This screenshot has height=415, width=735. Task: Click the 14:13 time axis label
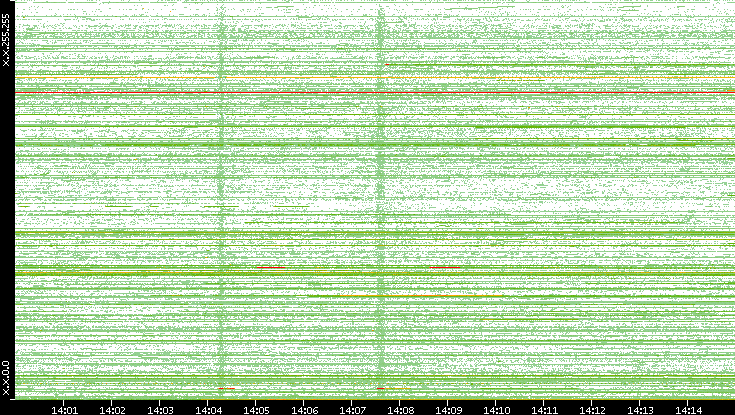point(640,410)
